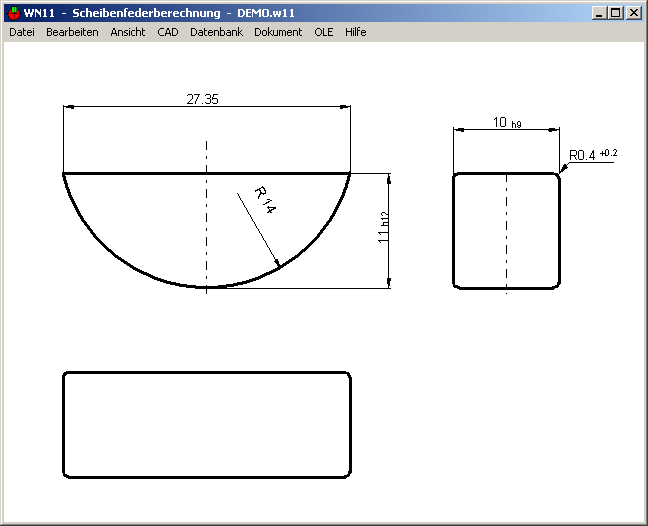Image resolution: width=648 pixels, height=526 pixels.
Task: Minimize the WN11 window
Action: pyautogui.click(x=599, y=13)
